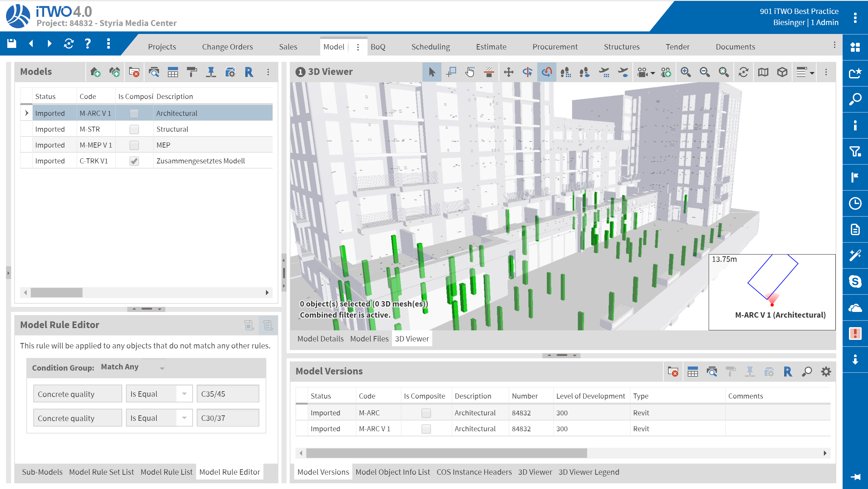
Task: Expand the Imported M-ARC V 1 row arrow
Action: point(26,113)
